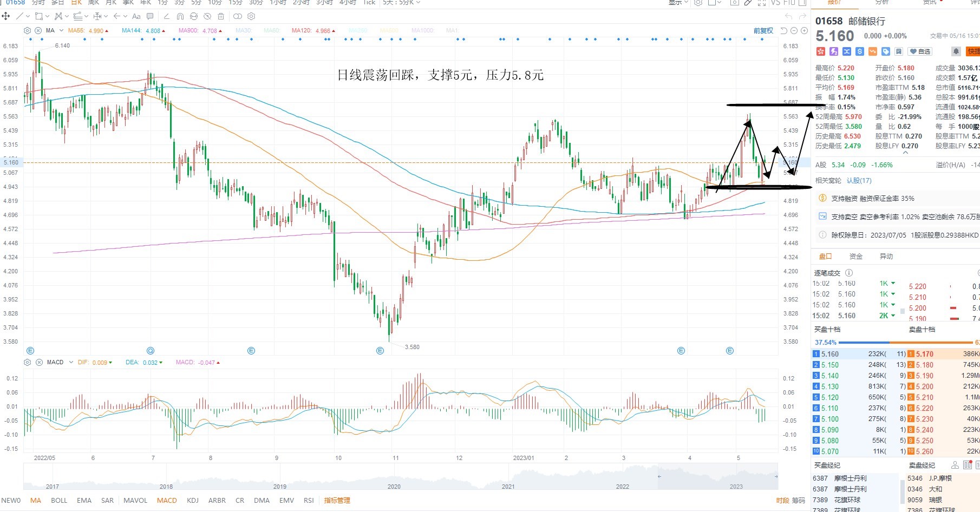Image resolution: width=980 pixels, height=512 pixels.
Task: Click the purple Level 2 lightning icon
Action: coord(834,51)
